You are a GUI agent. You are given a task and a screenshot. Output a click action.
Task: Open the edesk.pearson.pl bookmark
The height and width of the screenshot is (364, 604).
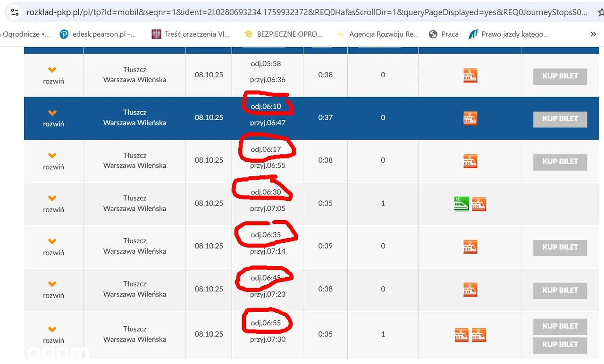(x=98, y=34)
